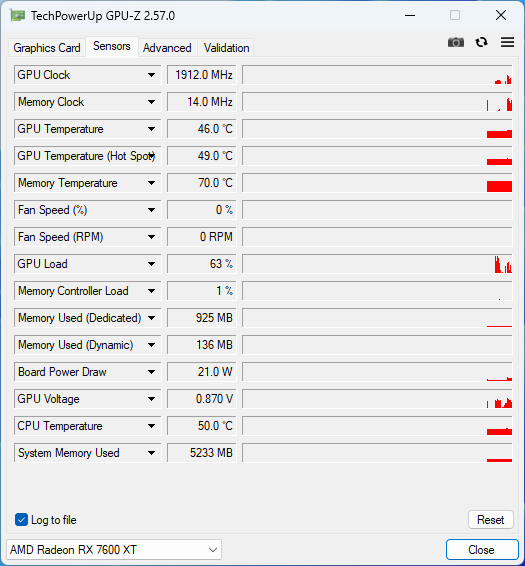The image size is (525, 566).
Task: Click the 0 RPM Fan Speed value
Action: 201,237
